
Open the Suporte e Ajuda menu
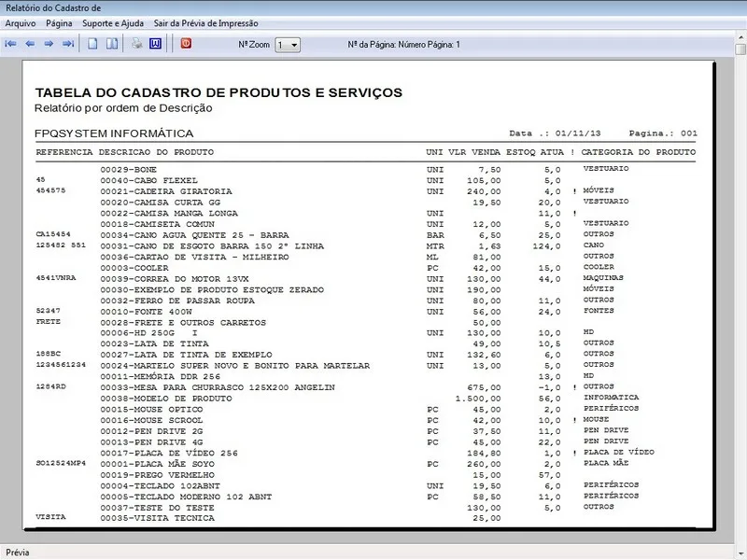click(113, 21)
